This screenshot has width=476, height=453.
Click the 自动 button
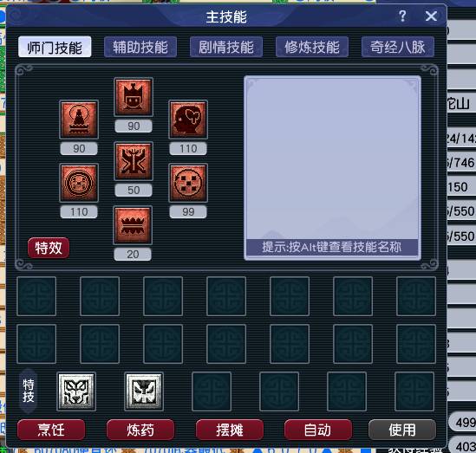(x=318, y=430)
